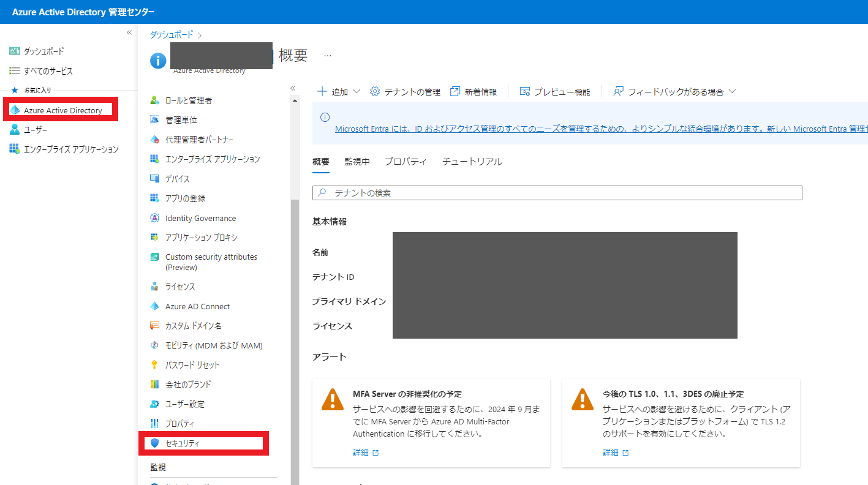The height and width of the screenshot is (485, 868).
Task: Click the ユーザー設定 icon
Action: coord(154,404)
